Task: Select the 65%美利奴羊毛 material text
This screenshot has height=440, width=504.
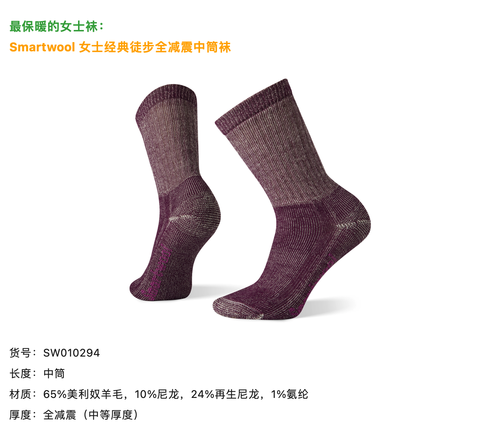Action: click(83, 394)
